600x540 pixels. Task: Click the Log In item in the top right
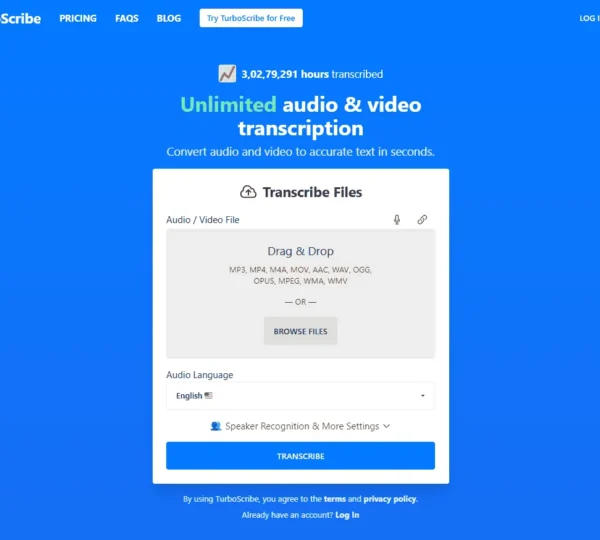(x=589, y=18)
